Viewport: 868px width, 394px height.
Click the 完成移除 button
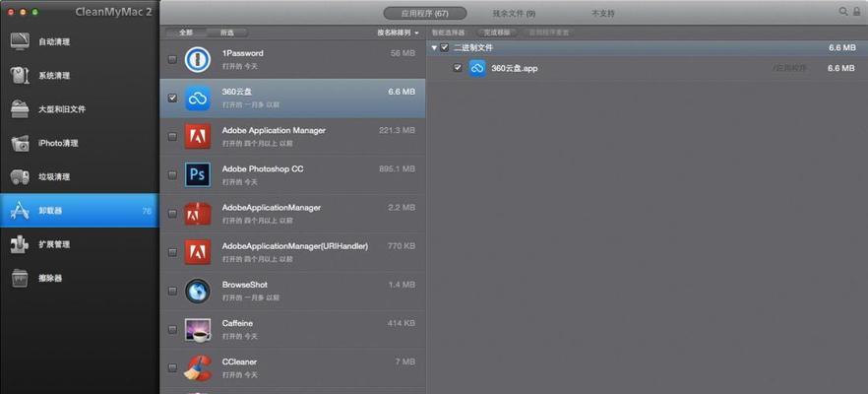(x=497, y=33)
